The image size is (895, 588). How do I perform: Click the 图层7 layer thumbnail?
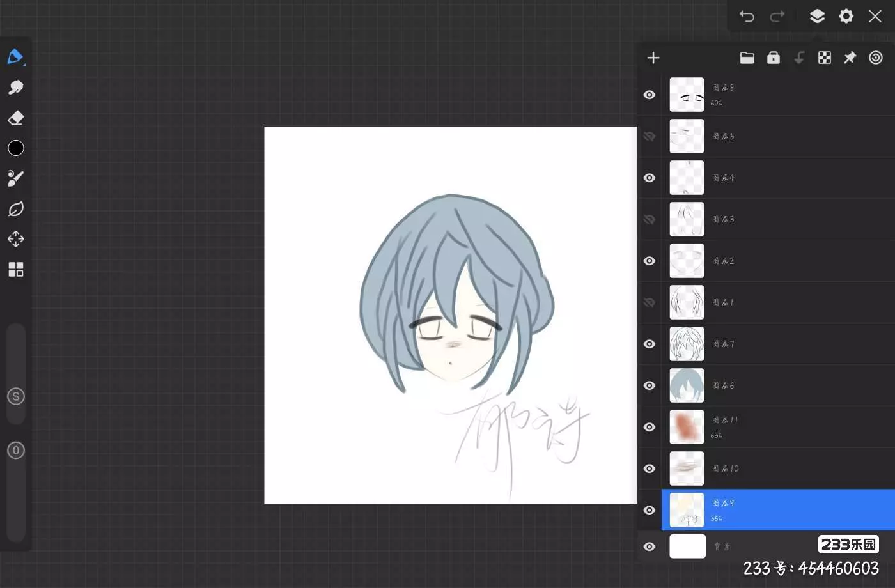pyautogui.click(x=687, y=344)
